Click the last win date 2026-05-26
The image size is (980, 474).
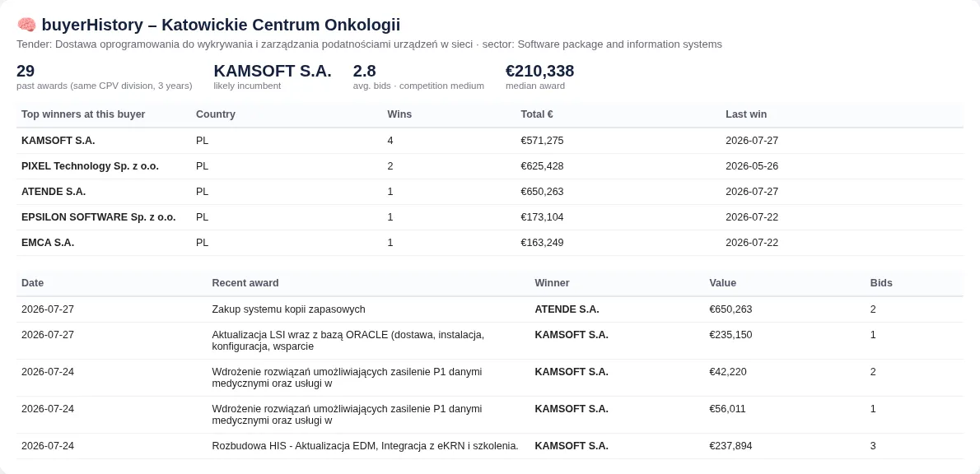752,166
